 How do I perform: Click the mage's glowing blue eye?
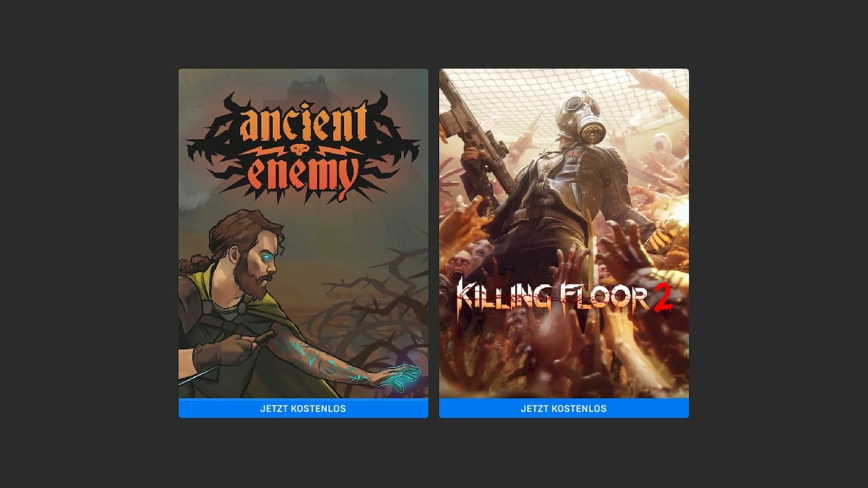[269, 258]
